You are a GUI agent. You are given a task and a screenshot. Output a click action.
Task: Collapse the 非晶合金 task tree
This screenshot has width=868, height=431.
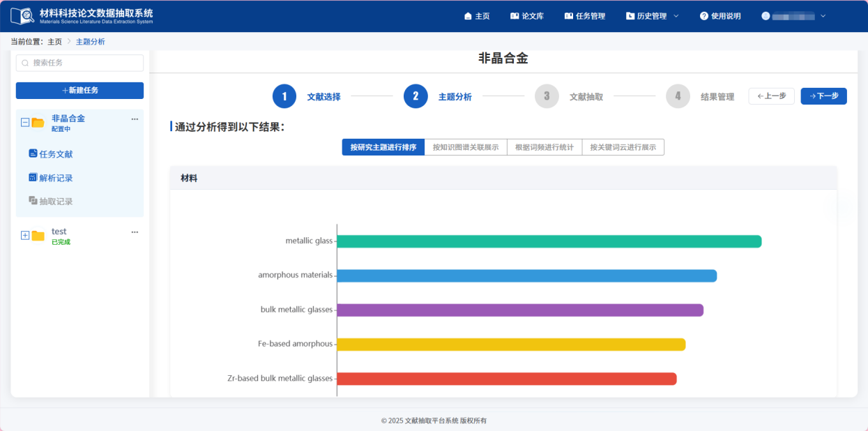click(24, 119)
